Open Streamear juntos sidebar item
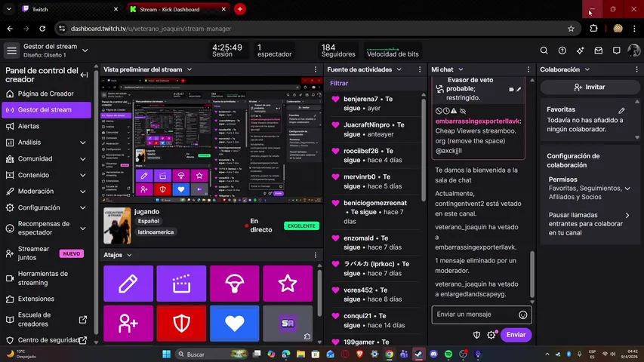 (46, 253)
